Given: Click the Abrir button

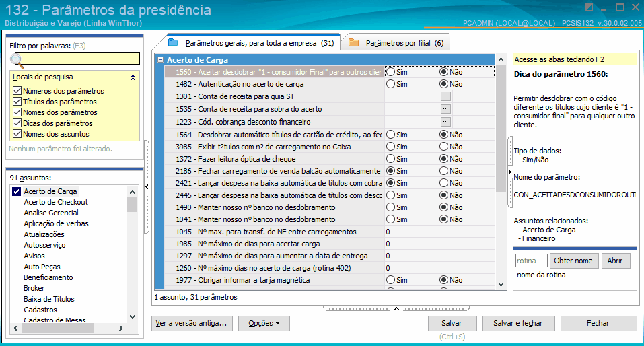Looking at the screenshot, I should pyautogui.click(x=615, y=261).
